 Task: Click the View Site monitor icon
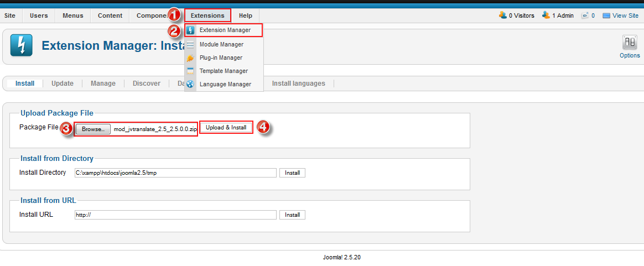click(x=606, y=15)
